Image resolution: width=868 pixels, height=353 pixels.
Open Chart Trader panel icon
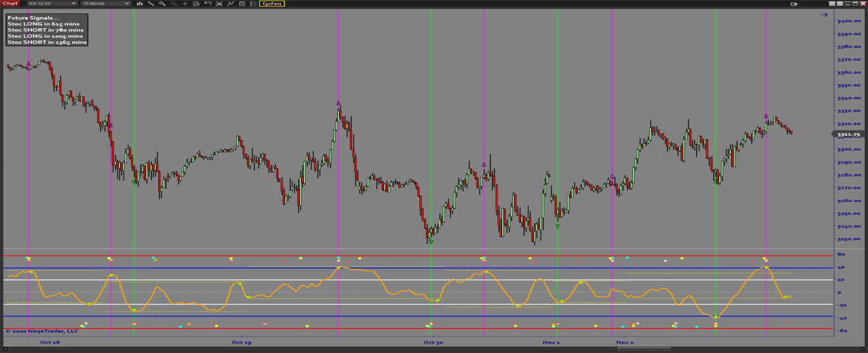coord(207,3)
